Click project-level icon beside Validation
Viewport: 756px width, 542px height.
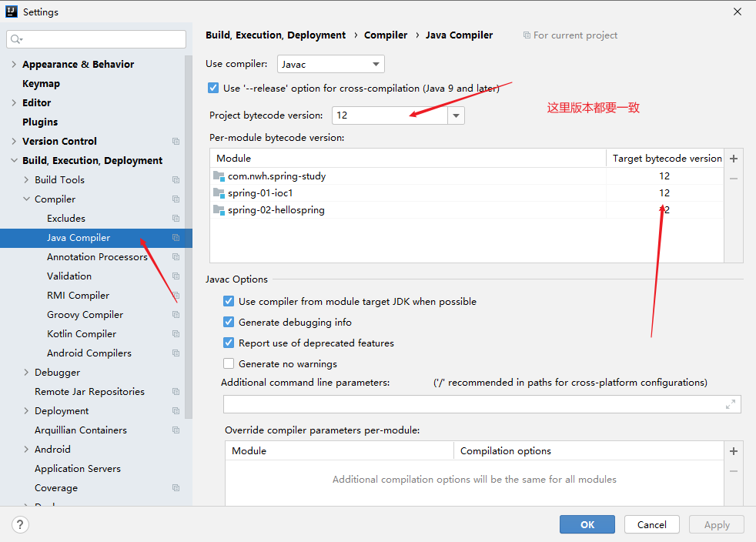(x=176, y=276)
